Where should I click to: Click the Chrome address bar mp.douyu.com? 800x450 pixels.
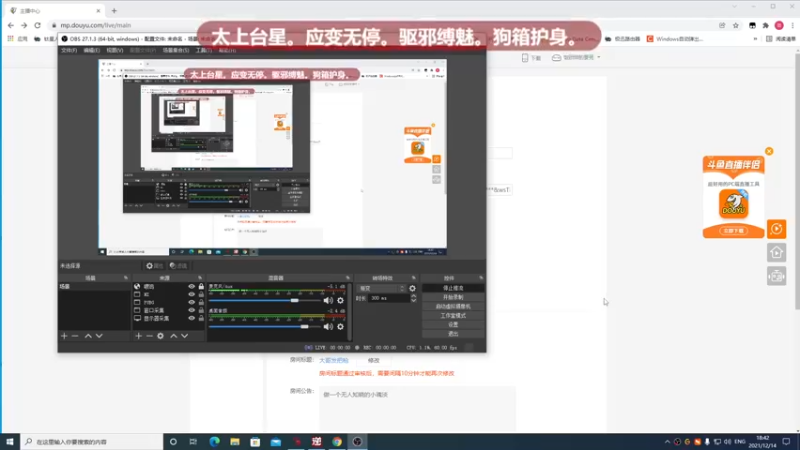pos(95,25)
